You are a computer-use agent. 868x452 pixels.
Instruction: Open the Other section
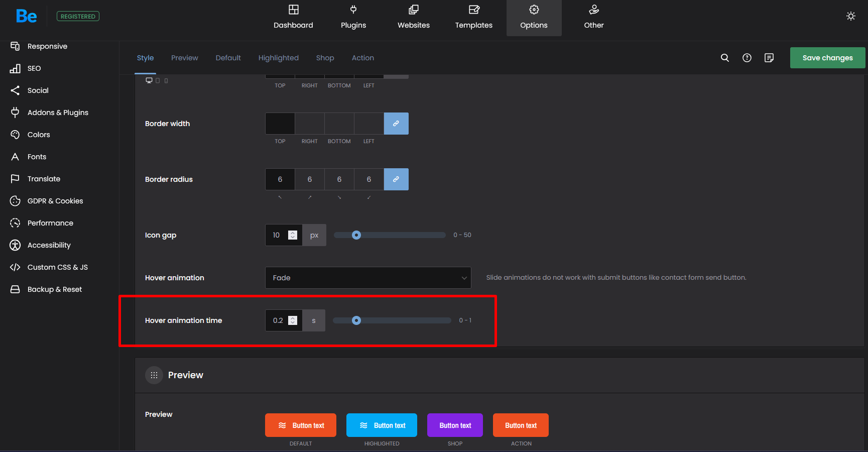[594, 18]
